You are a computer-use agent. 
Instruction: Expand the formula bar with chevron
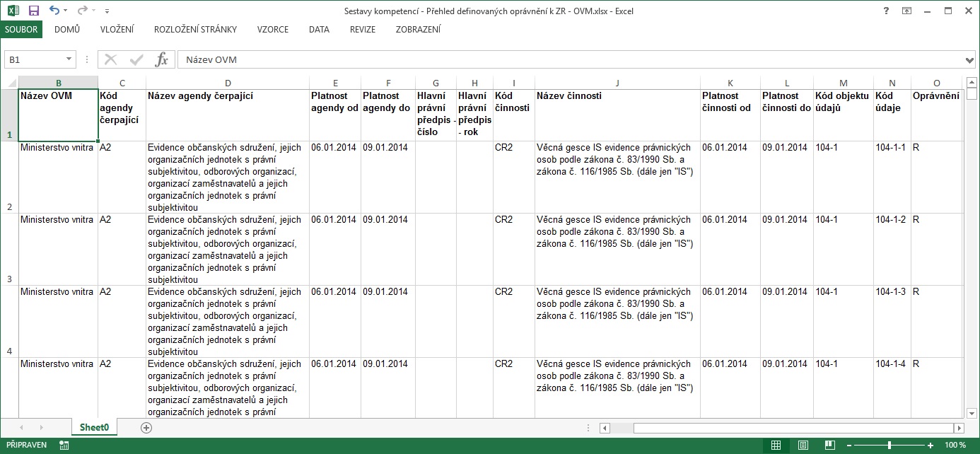coord(970,60)
